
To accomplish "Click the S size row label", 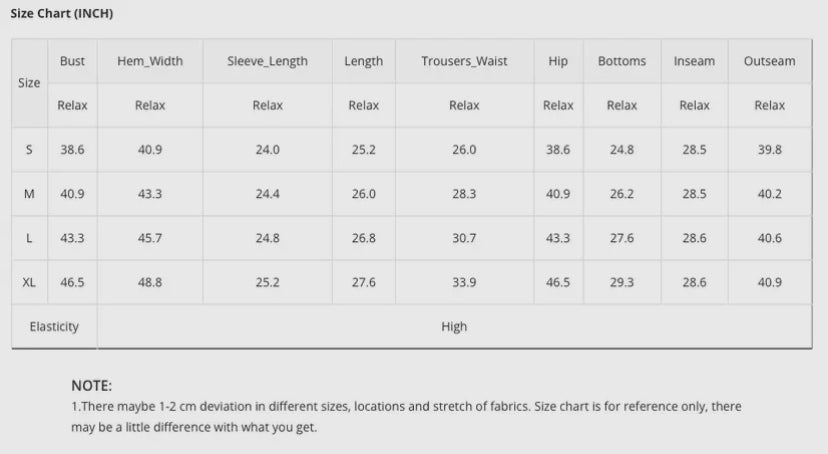I will click(x=29, y=150).
